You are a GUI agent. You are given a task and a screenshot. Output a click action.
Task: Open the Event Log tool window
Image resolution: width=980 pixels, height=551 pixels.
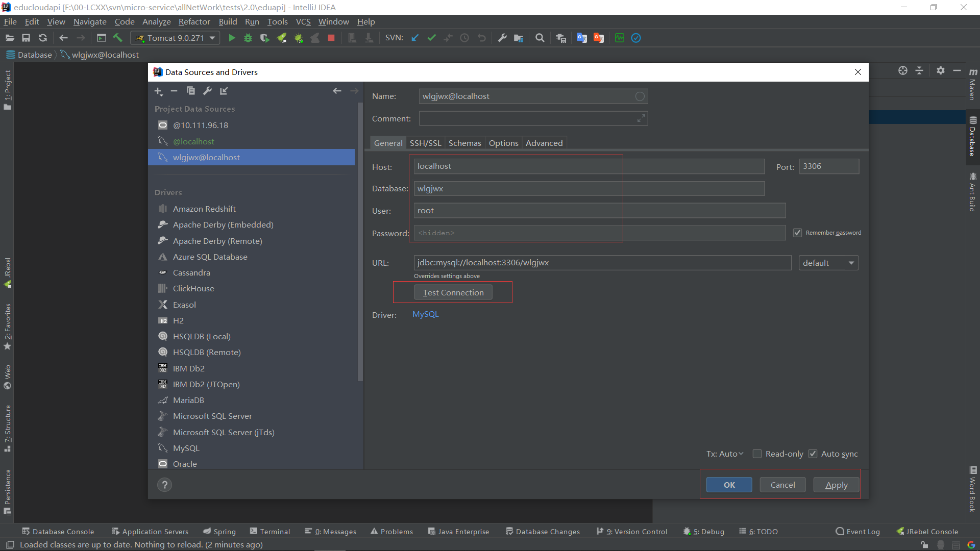[857, 532]
